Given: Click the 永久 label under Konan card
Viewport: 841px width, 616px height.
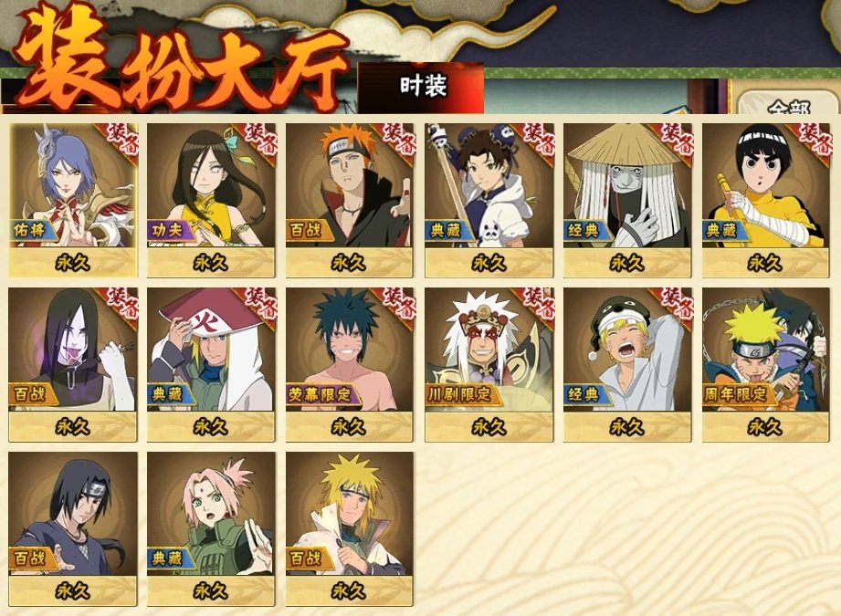Looking at the screenshot, I should coord(73,263).
